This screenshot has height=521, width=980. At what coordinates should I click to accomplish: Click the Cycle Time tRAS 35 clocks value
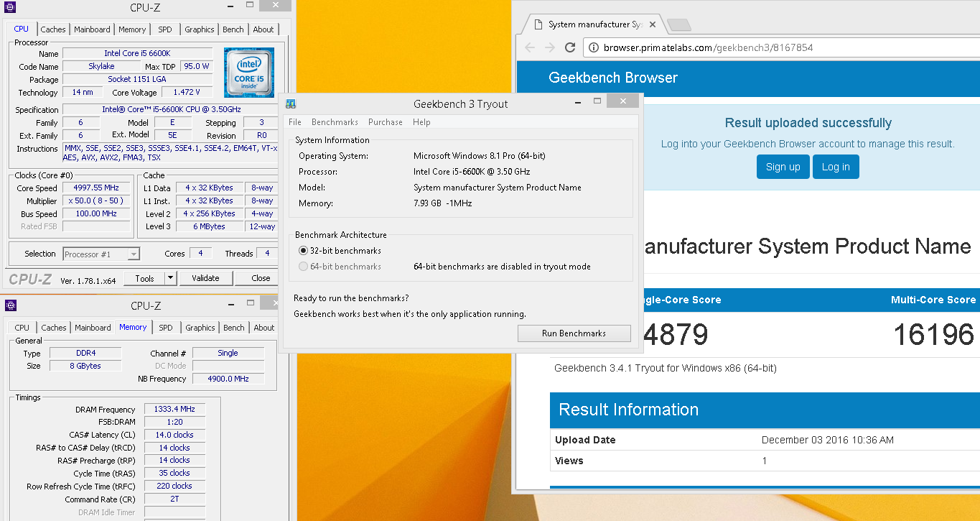174,474
